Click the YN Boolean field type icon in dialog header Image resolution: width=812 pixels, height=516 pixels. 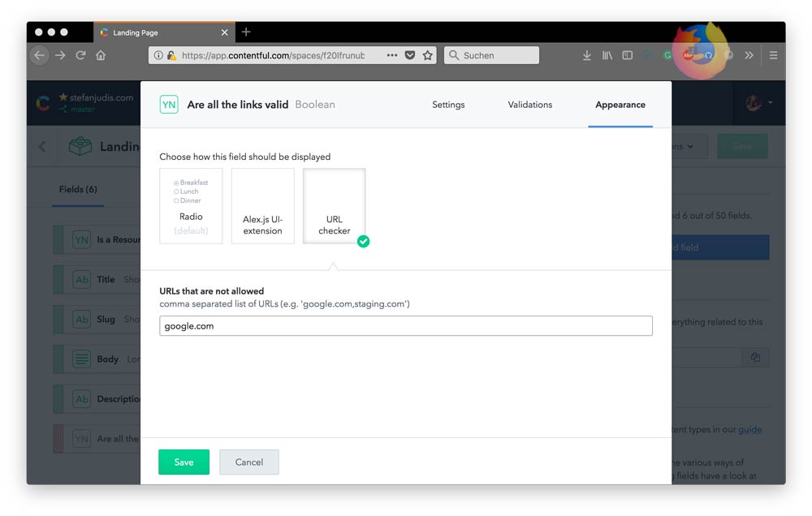pos(169,105)
